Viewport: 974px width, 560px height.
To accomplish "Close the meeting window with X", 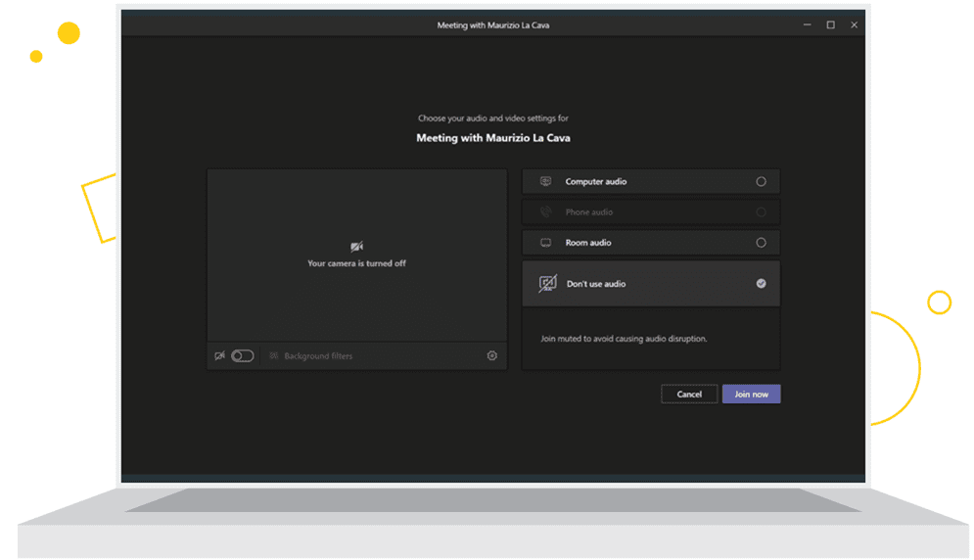I will [x=854, y=25].
